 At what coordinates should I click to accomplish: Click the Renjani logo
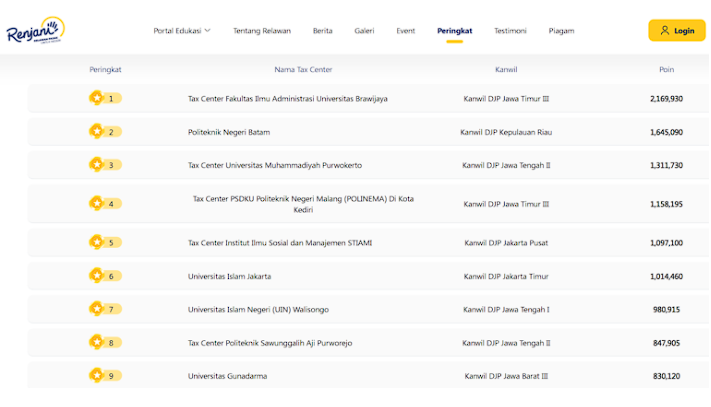pos(34,31)
